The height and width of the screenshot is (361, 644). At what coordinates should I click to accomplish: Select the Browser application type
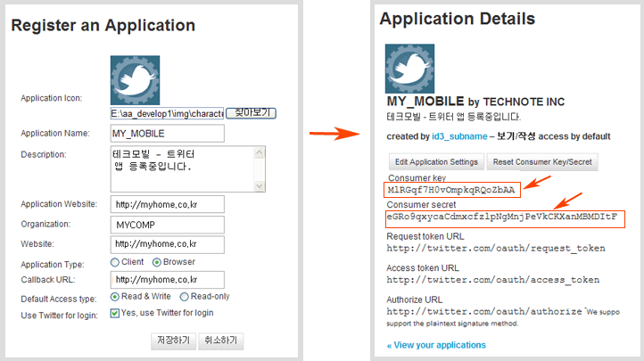pos(157,262)
